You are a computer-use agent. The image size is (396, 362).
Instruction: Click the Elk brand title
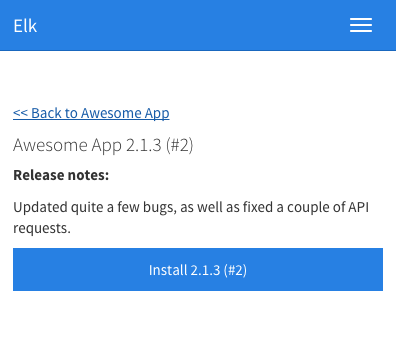click(x=25, y=26)
